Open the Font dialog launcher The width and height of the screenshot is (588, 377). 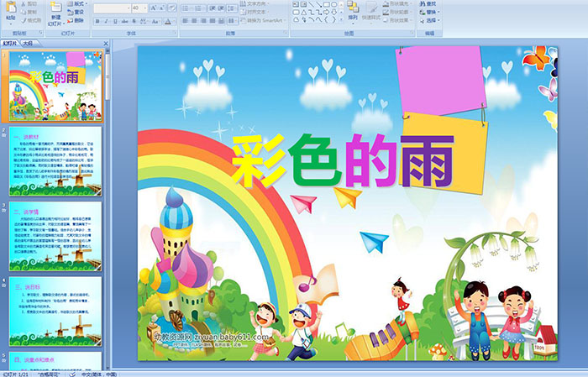tap(175, 33)
